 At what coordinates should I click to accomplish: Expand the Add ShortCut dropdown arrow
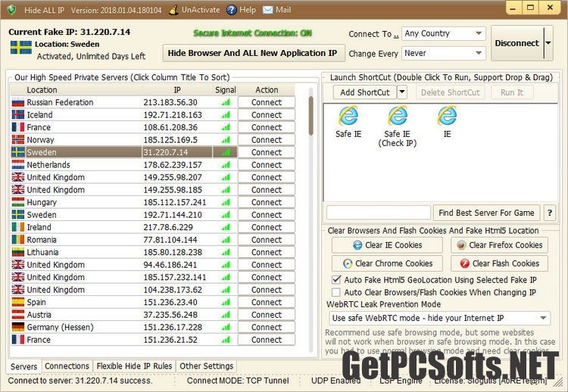point(402,92)
